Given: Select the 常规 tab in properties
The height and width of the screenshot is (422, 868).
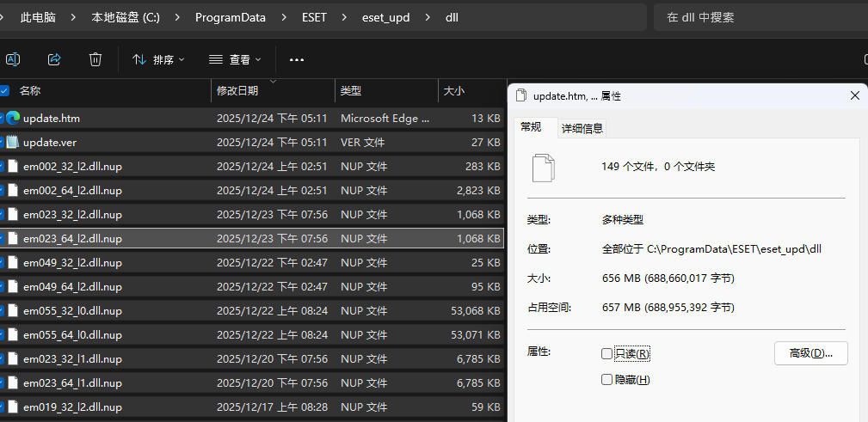Looking at the screenshot, I should pyautogui.click(x=531, y=127).
